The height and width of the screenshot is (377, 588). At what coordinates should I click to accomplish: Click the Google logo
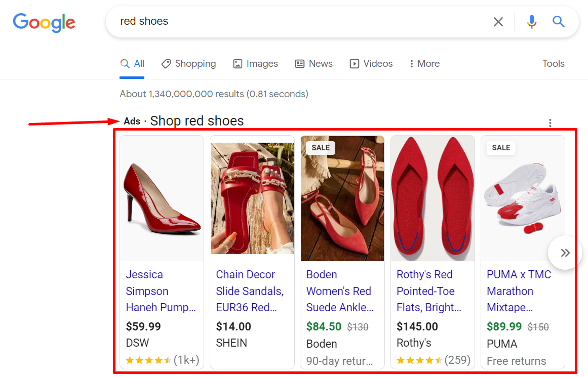point(44,22)
